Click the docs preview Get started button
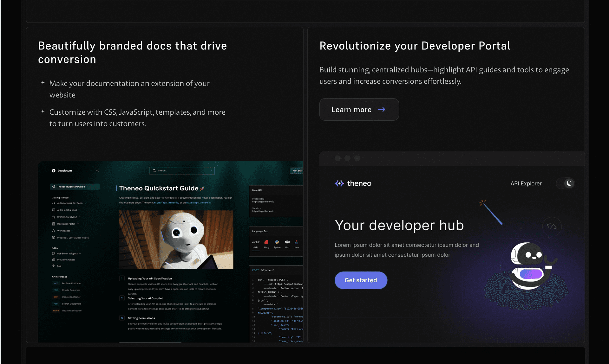The image size is (609, 364). [x=297, y=170]
